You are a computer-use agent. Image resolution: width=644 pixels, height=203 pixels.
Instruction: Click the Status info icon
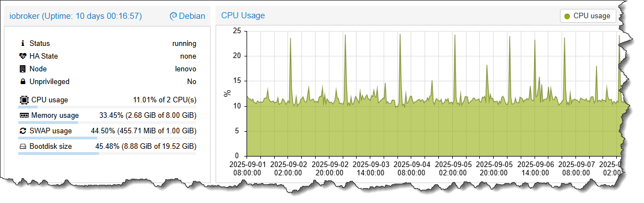click(x=23, y=44)
